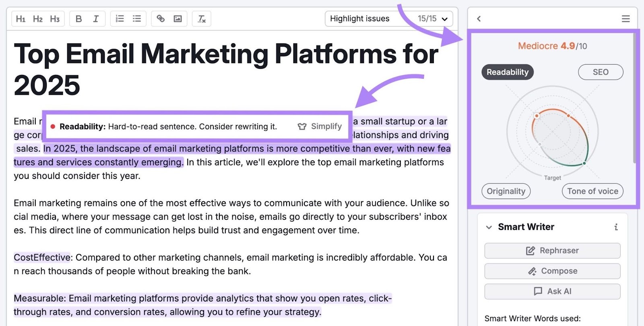Open the Highlight issues dropdown

coord(388,19)
